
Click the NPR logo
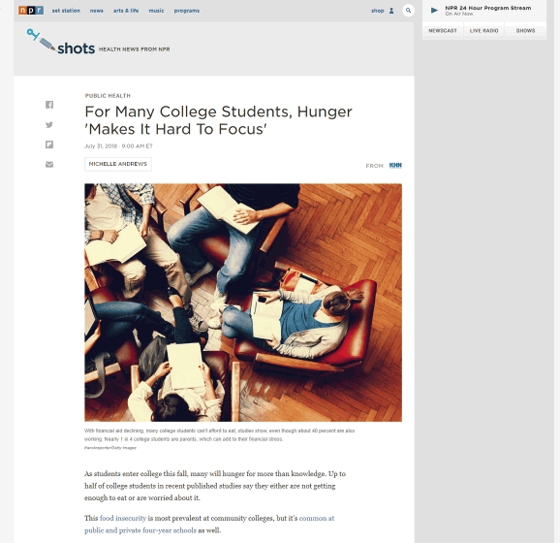point(31,10)
